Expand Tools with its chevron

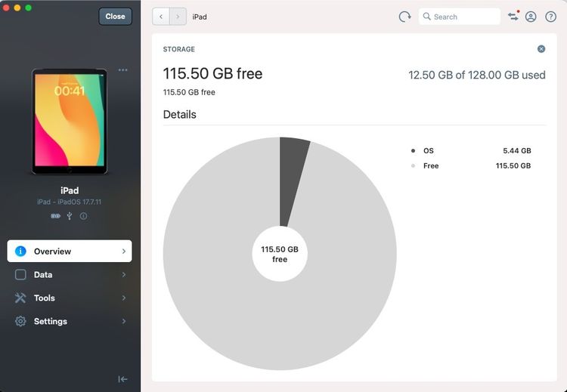pyautogui.click(x=124, y=298)
